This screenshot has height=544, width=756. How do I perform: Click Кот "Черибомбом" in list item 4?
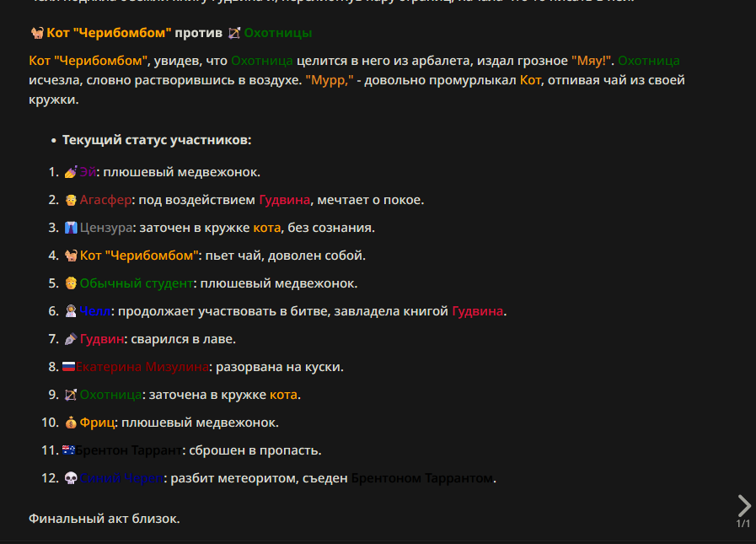click(x=139, y=256)
